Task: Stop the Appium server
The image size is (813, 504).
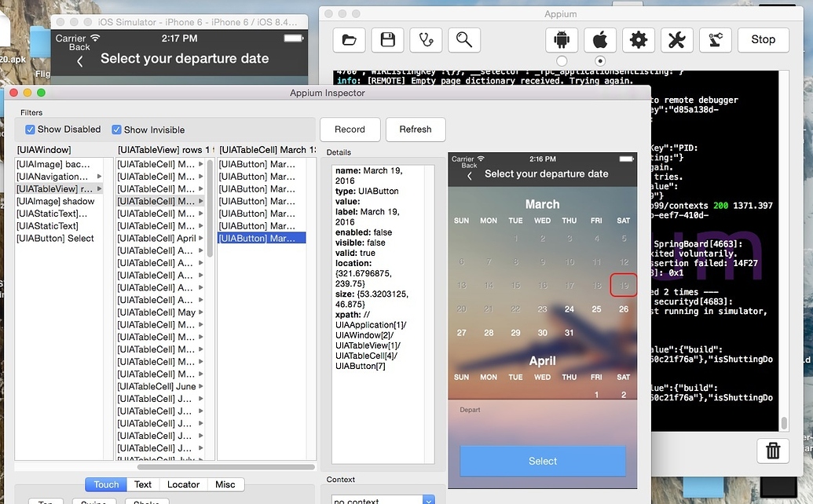Action: pyautogui.click(x=764, y=40)
